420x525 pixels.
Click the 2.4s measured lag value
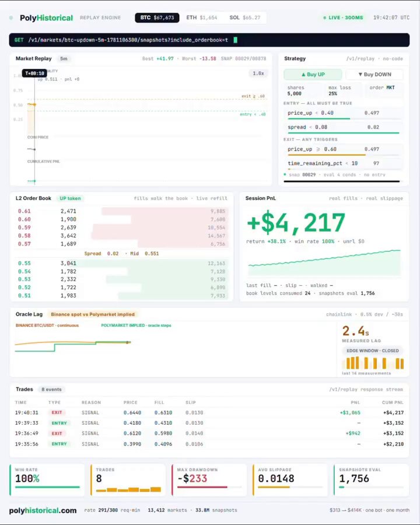click(355, 331)
